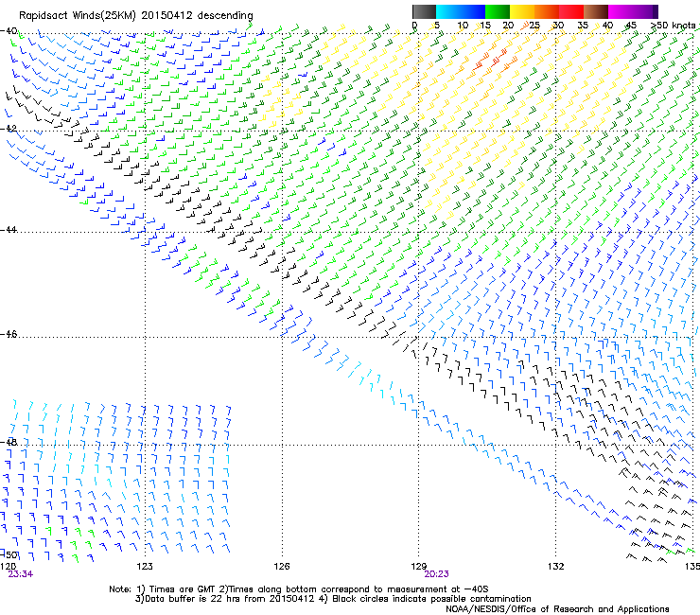The width and height of the screenshot is (700, 615).
Task: Click the Rapidscat Winds(25KM) 20150412 descending title
Action: pyautogui.click(x=135, y=15)
